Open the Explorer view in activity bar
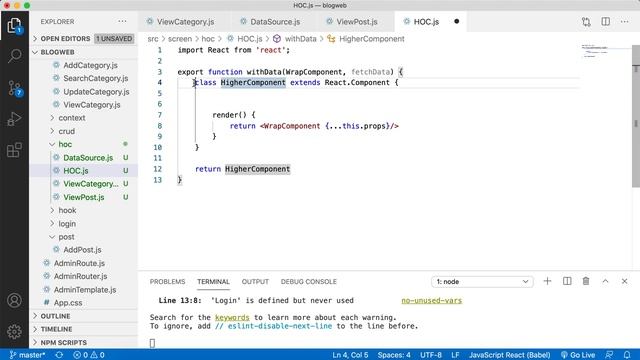640x360 pixels. point(14,26)
